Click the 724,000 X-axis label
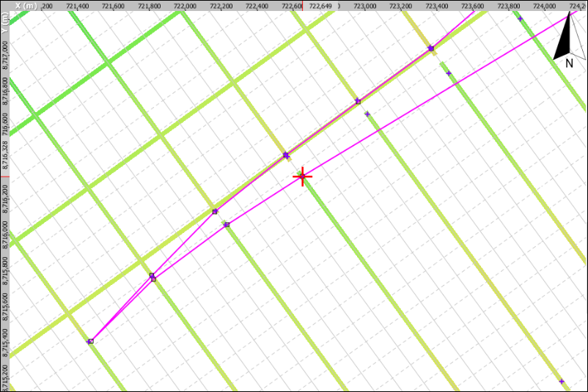Viewport: 588px width, 392px height. (545, 6)
